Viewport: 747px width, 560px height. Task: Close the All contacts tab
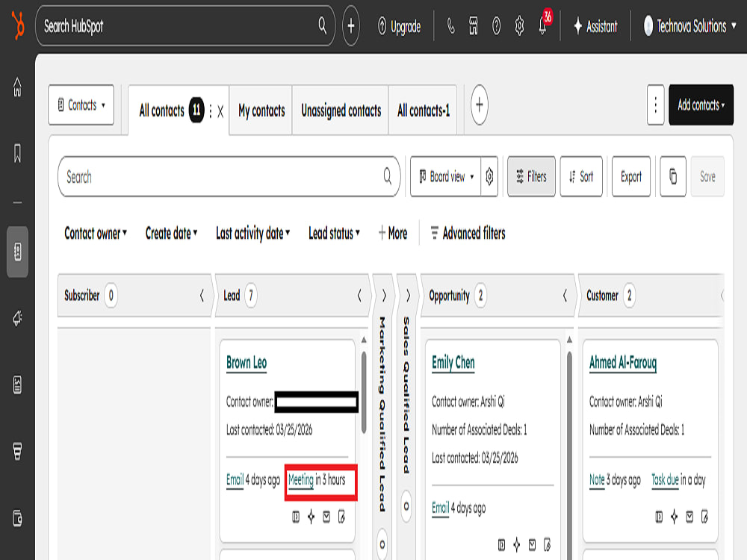point(220,111)
